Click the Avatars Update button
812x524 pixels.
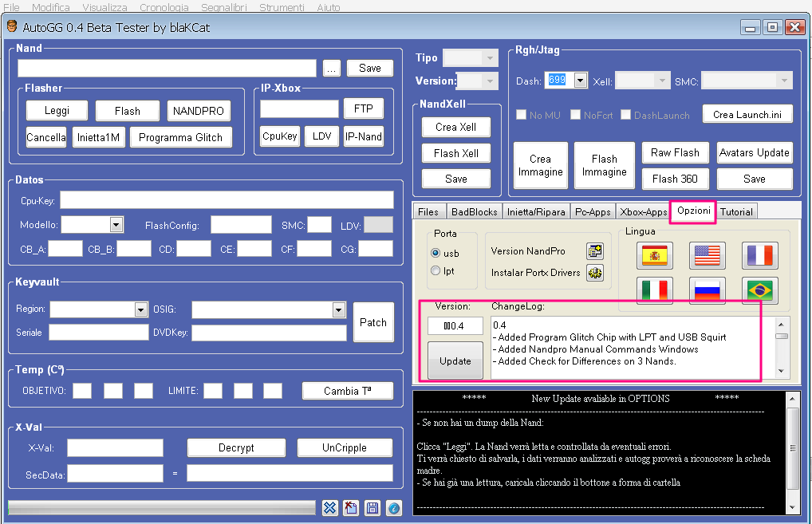(x=754, y=152)
